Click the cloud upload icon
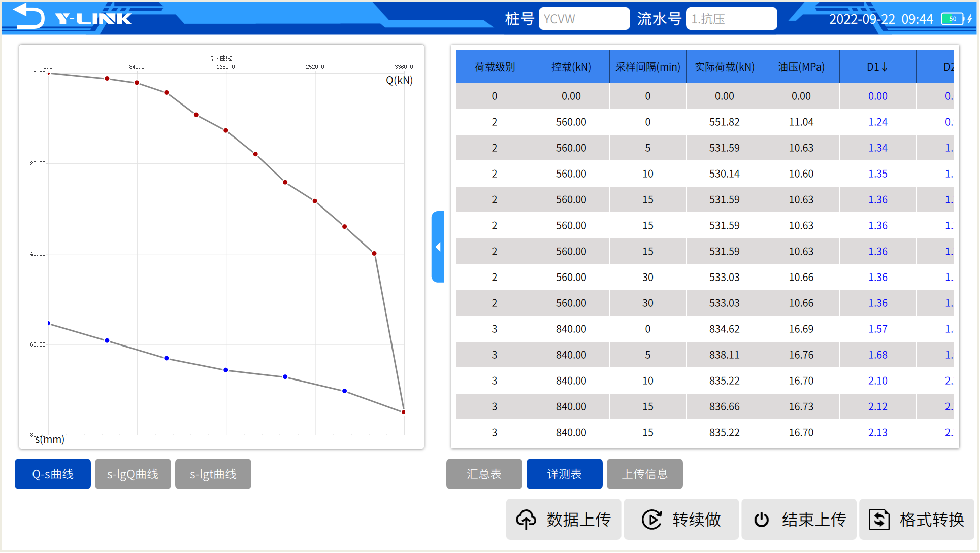The width and height of the screenshot is (980, 553). (526, 520)
